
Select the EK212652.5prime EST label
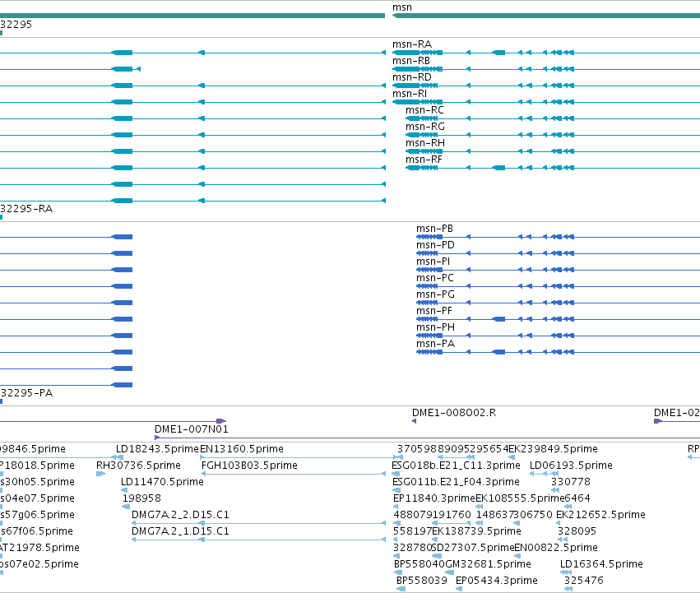click(x=600, y=516)
